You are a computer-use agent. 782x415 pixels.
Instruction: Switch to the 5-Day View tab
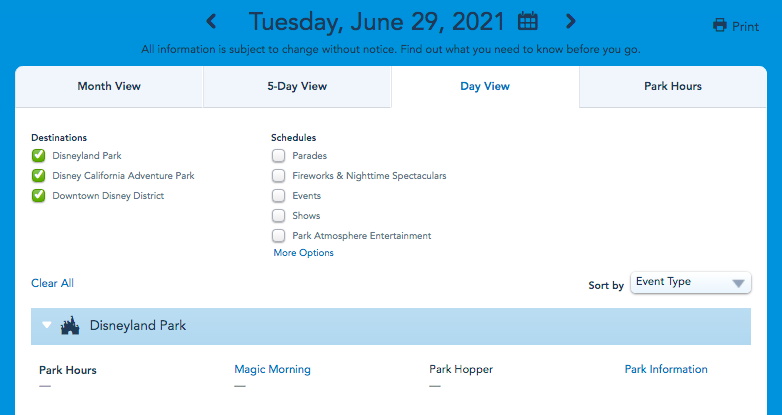click(297, 87)
